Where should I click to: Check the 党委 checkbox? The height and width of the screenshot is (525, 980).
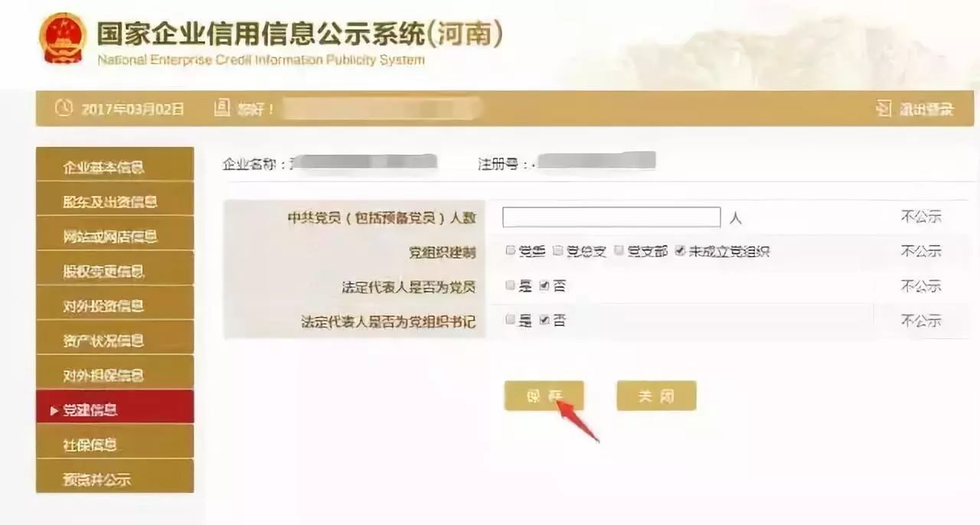click(511, 250)
